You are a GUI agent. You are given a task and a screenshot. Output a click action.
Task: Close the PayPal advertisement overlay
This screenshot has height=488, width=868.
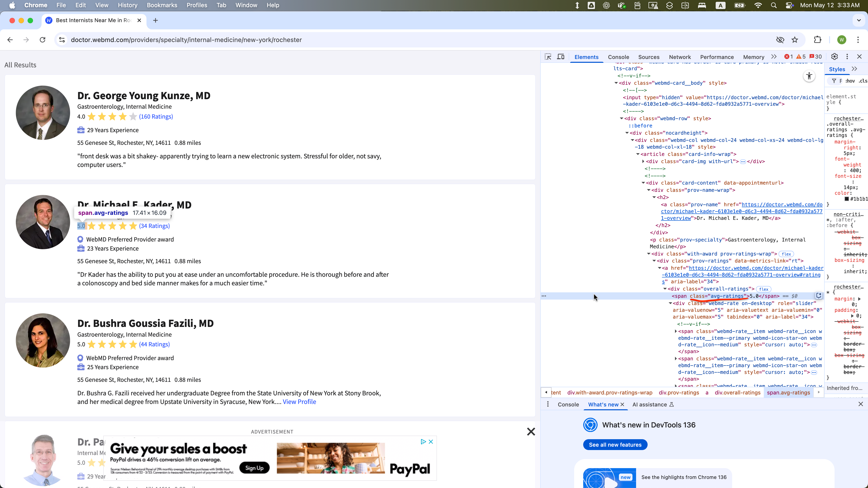point(531,432)
